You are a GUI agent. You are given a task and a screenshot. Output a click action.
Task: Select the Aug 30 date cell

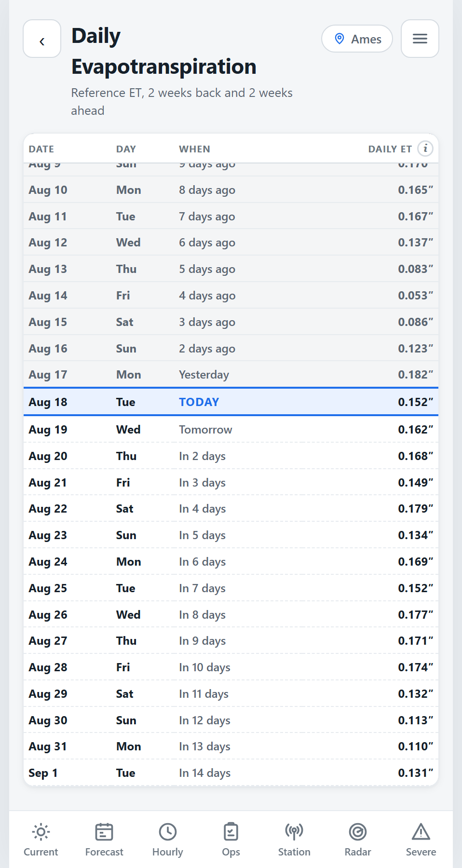pos(48,720)
